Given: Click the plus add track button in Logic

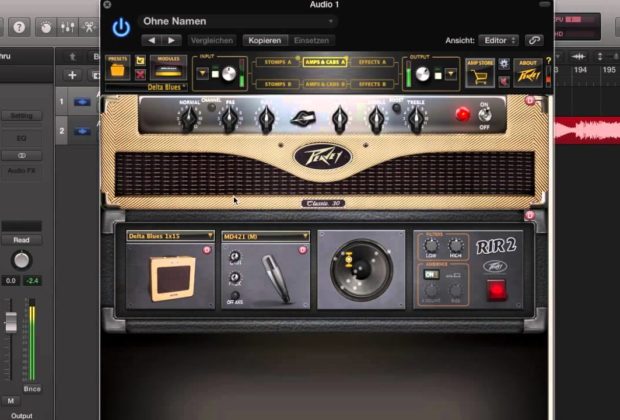Looking at the screenshot, I should pos(72,75).
